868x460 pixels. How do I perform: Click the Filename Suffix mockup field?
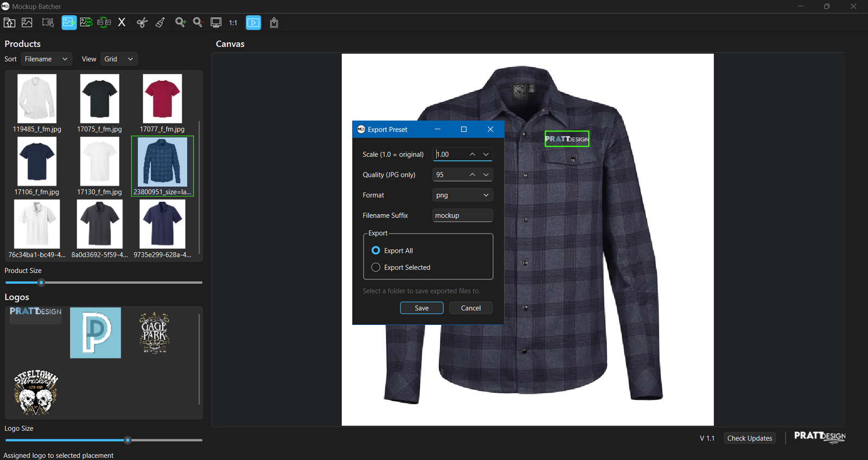pyautogui.click(x=463, y=215)
